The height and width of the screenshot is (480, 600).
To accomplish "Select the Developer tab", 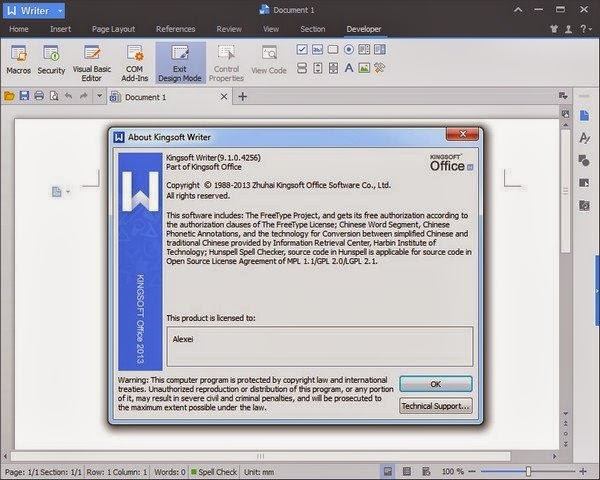I will (x=364, y=29).
